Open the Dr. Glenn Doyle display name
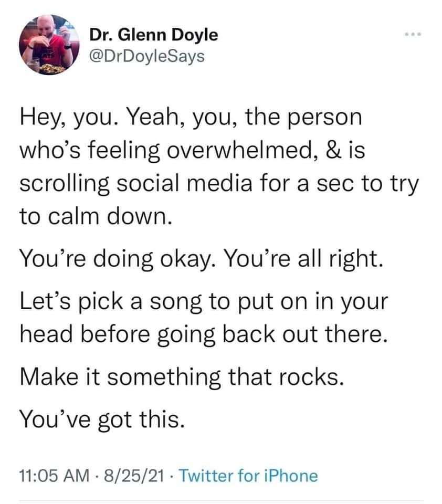Screen dimensions: 442x504 coord(153,36)
